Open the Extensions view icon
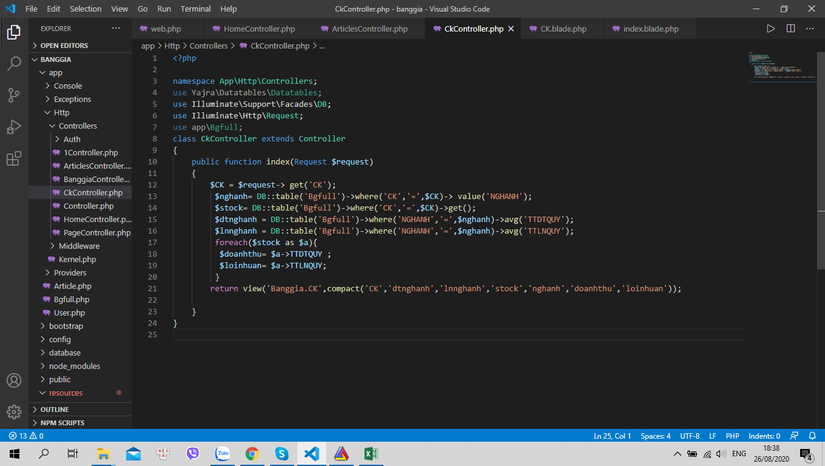Viewport: 825px width, 466px height. coord(14,158)
